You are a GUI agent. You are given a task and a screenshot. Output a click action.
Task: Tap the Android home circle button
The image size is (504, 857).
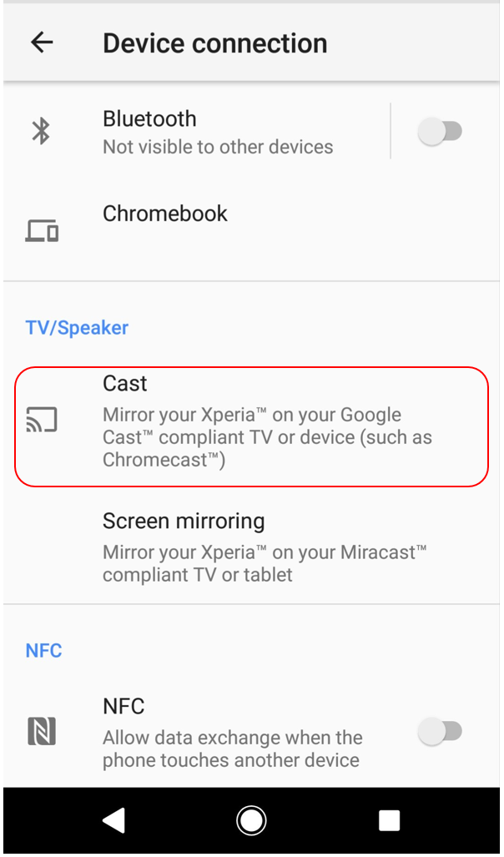click(251, 820)
